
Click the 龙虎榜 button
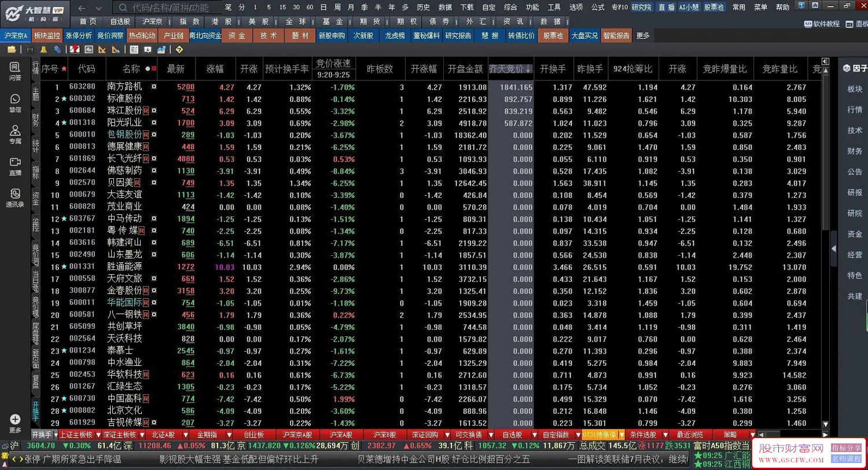(395, 35)
